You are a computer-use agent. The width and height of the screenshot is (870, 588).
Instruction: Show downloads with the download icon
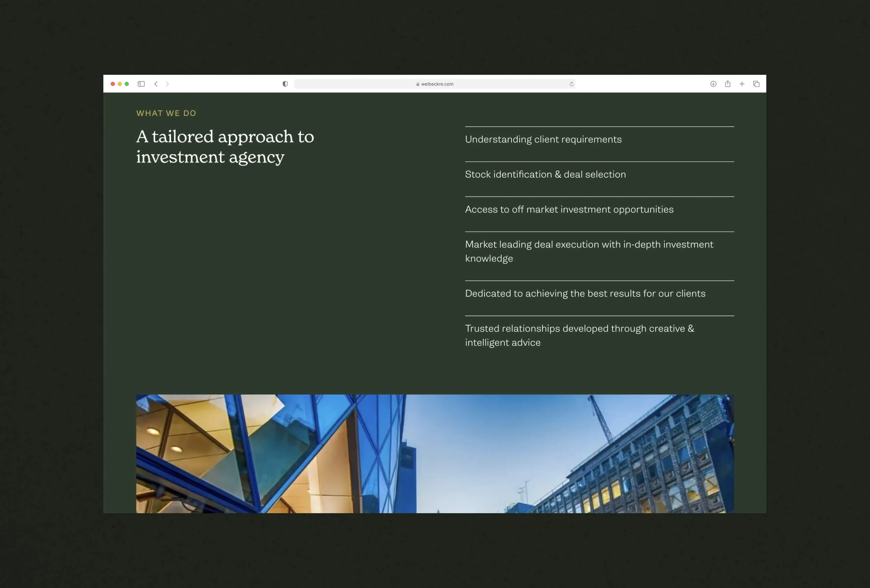pos(713,84)
